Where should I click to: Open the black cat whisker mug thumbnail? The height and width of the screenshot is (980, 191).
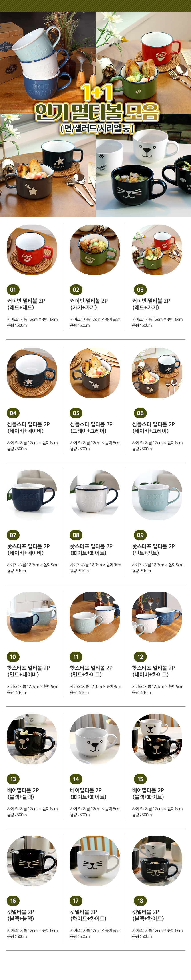[x=32, y=861]
